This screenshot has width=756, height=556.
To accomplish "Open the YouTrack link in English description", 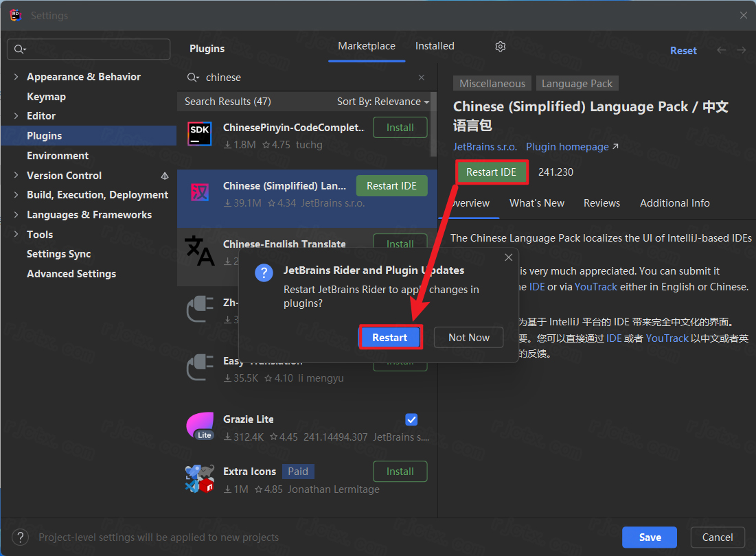I will click(595, 287).
